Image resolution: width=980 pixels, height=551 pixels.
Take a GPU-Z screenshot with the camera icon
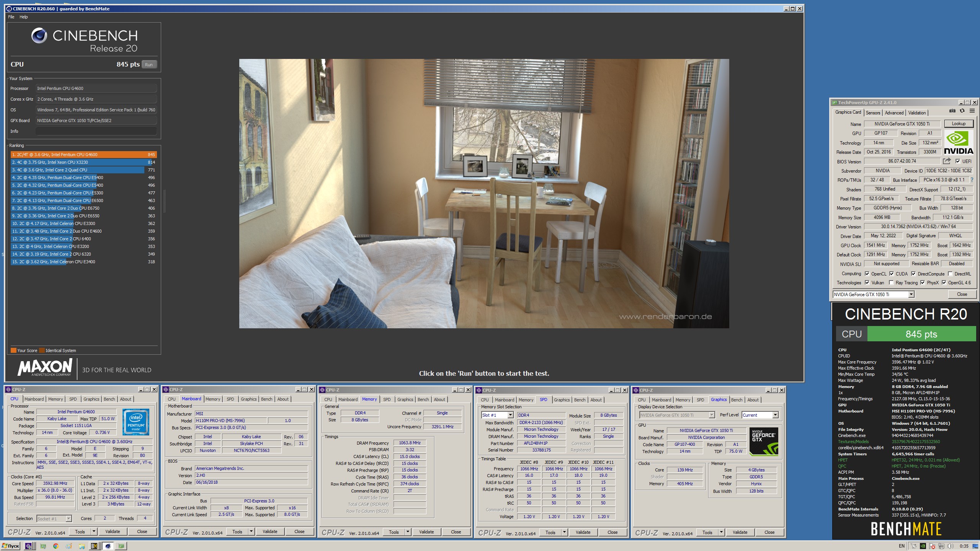pyautogui.click(x=952, y=111)
